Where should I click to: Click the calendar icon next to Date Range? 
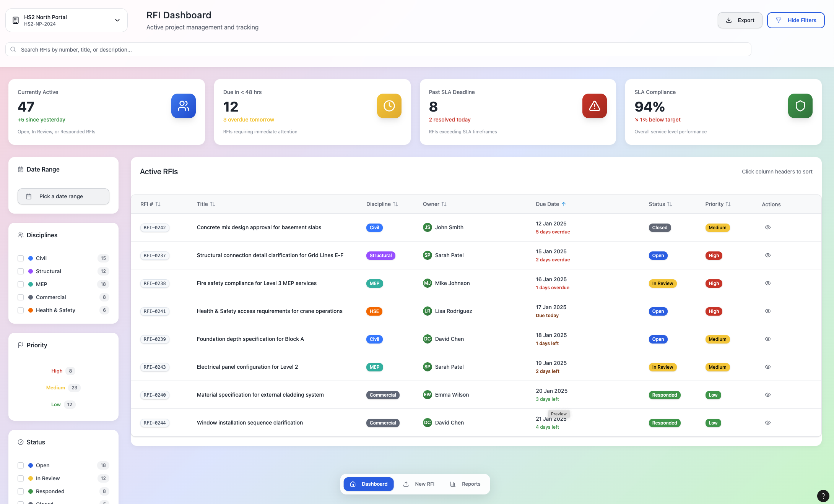[x=21, y=169]
